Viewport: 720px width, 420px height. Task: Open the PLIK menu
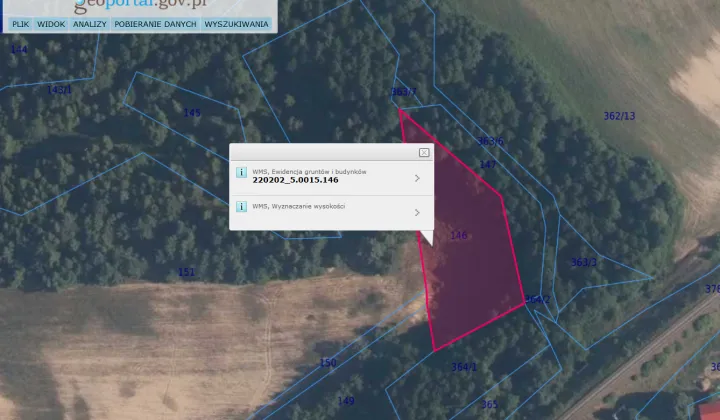coord(21,24)
